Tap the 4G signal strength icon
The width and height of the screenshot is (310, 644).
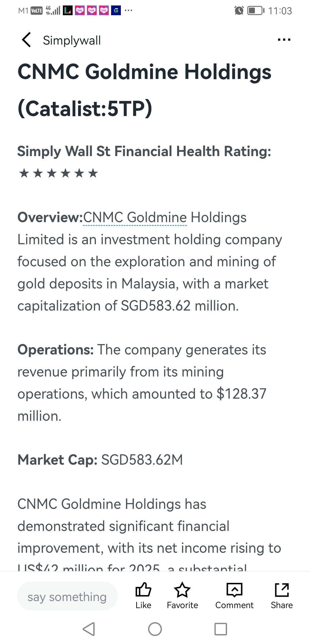pos(53,11)
